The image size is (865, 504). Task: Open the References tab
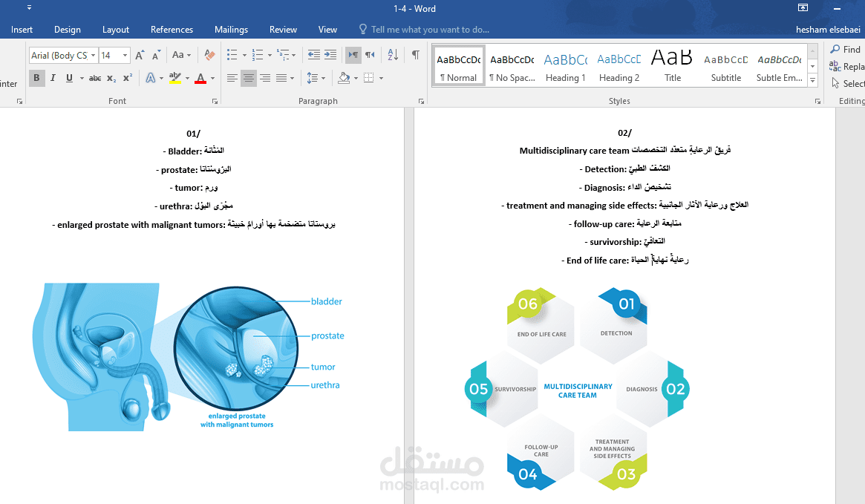(172, 30)
